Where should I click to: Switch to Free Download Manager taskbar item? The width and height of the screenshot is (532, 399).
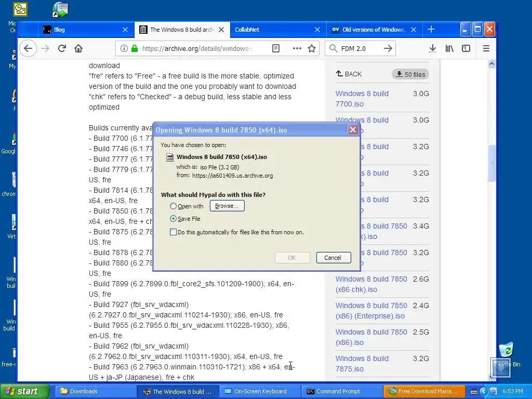pyautogui.click(x=424, y=392)
